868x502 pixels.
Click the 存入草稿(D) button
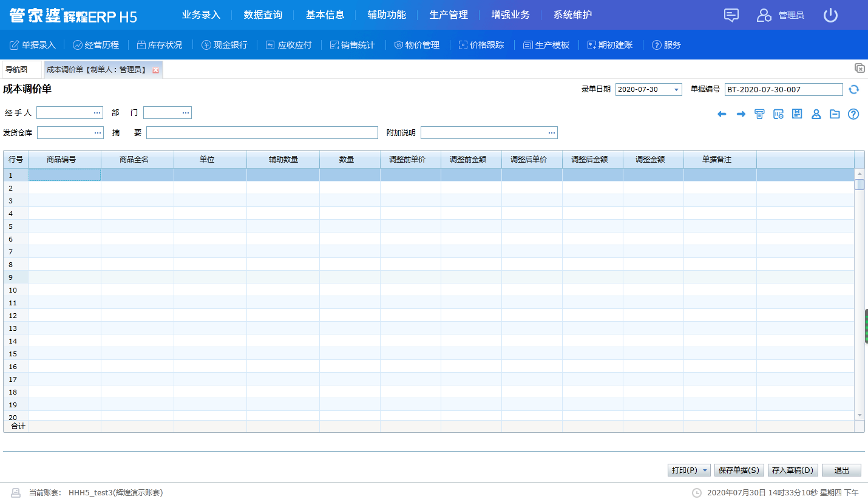coord(793,470)
